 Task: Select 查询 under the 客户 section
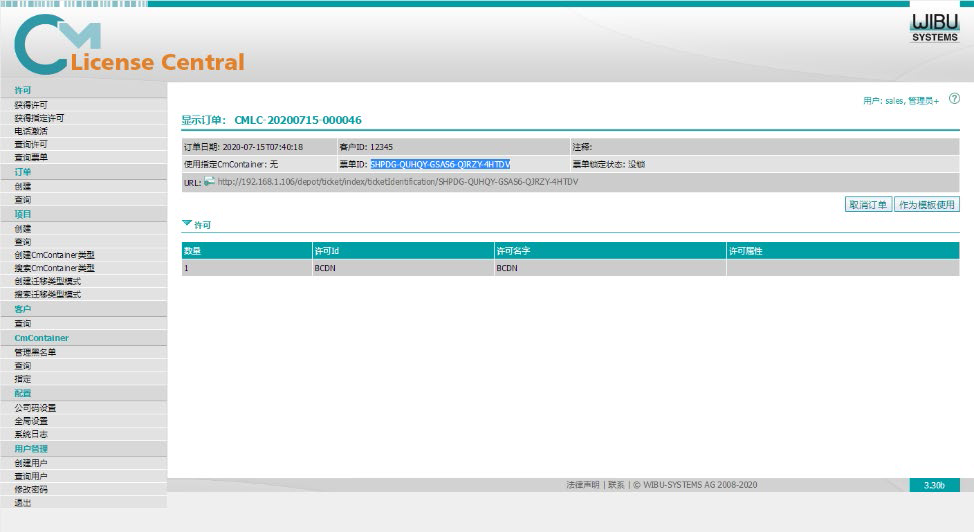pos(23,323)
